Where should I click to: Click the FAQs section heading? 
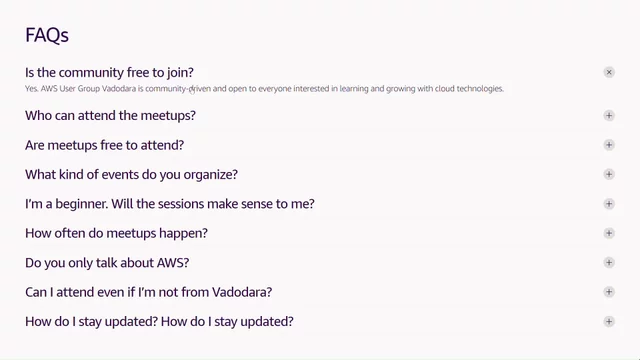click(47, 35)
